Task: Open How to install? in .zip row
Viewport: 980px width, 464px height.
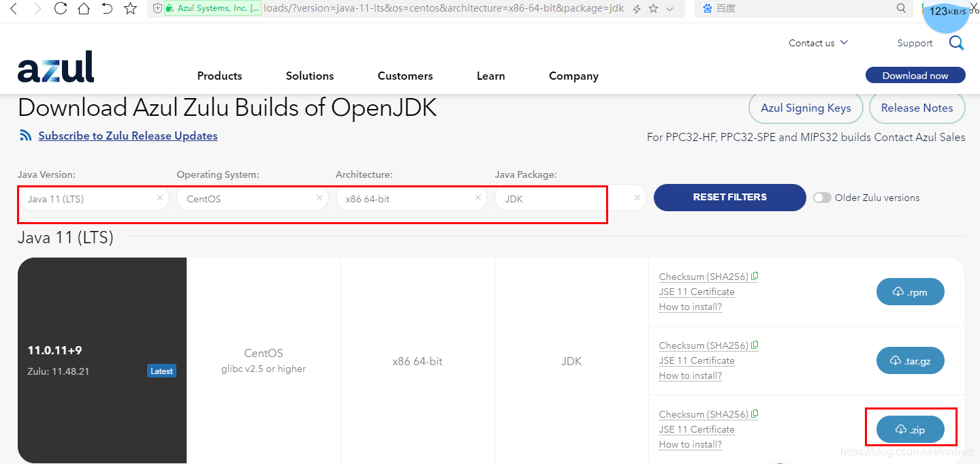Action: [691, 444]
